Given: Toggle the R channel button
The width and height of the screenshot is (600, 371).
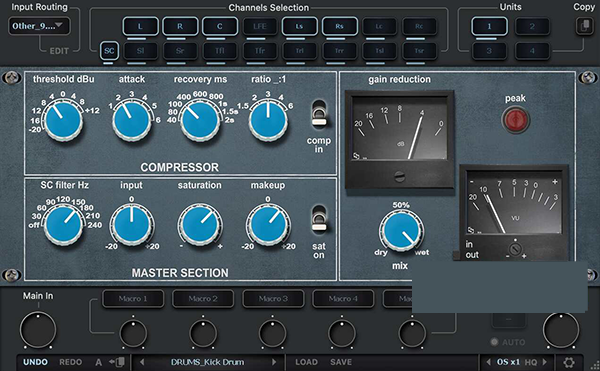Looking at the screenshot, I should point(180,26).
